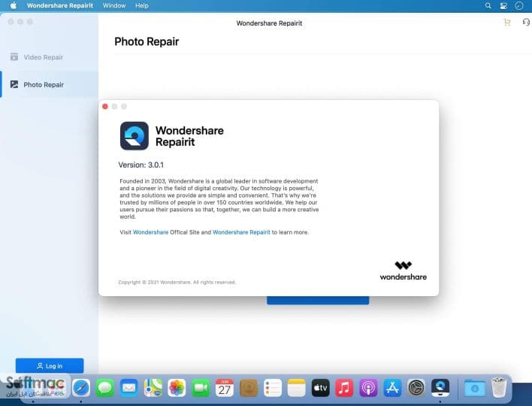Screen dimensions: 532x406
Task: Close the About dialog with red button
Action: tap(105, 107)
